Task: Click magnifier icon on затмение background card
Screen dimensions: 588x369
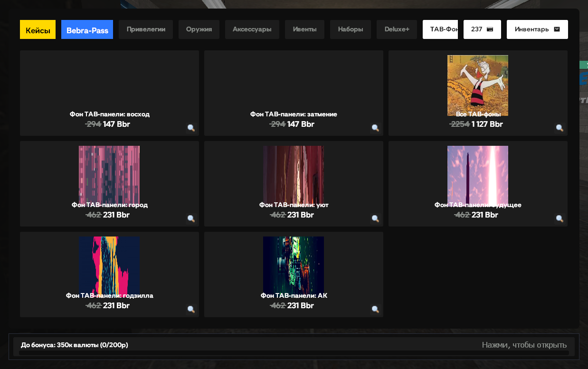Action: coord(375,128)
